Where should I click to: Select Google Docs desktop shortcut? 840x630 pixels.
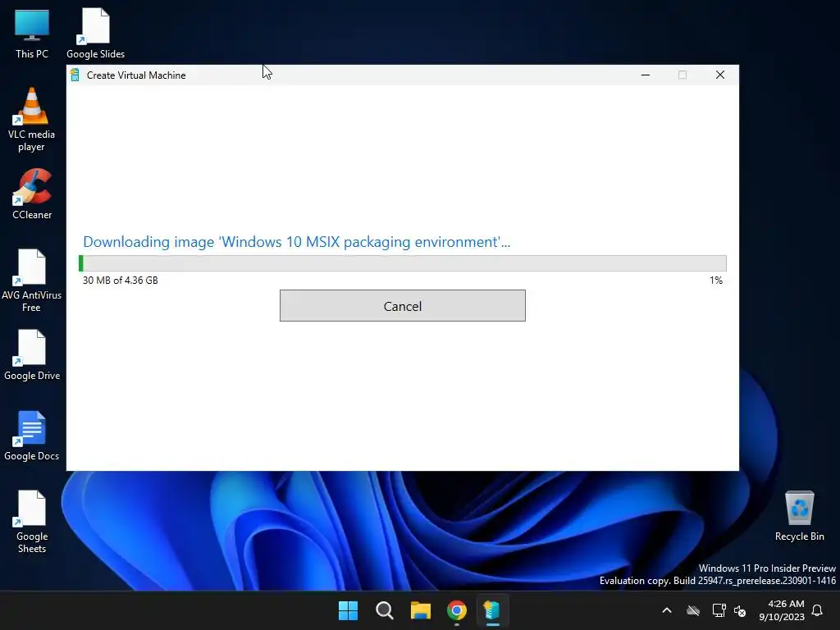click(x=32, y=436)
